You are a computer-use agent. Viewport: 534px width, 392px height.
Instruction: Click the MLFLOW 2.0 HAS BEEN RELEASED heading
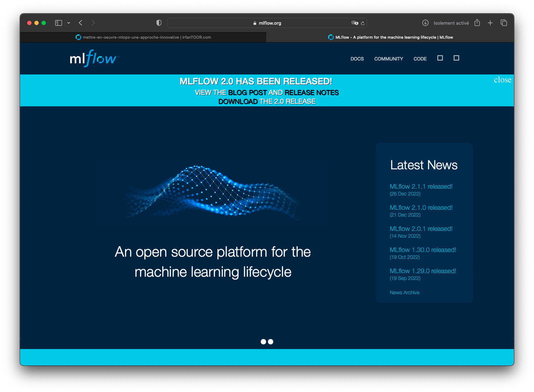pos(256,81)
